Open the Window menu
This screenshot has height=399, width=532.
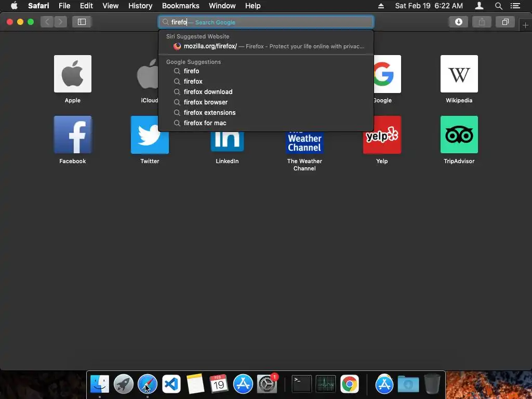(x=222, y=6)
